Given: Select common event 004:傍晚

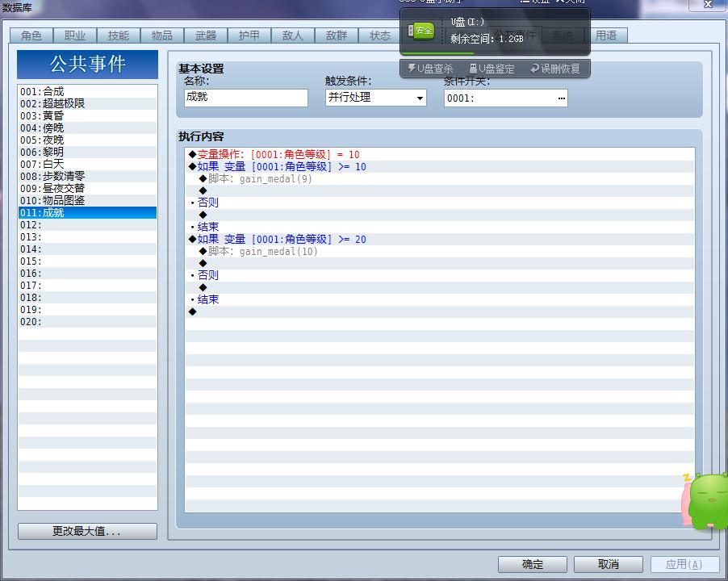Looking at the screenshot, I should [x=87, y=127].
